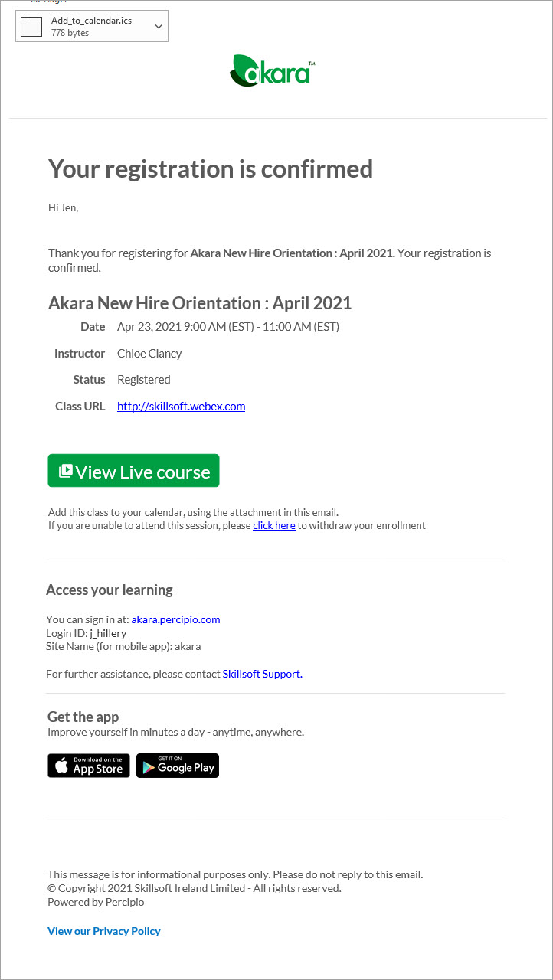Viewport: 553px width, 980px height.
Task: Click the Apple logo in App Store badge
Action: click(62, 766)
